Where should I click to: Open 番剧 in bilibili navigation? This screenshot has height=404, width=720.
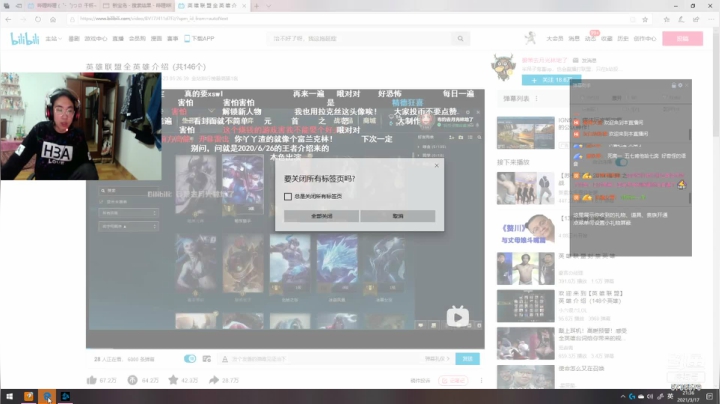(74, 39)
